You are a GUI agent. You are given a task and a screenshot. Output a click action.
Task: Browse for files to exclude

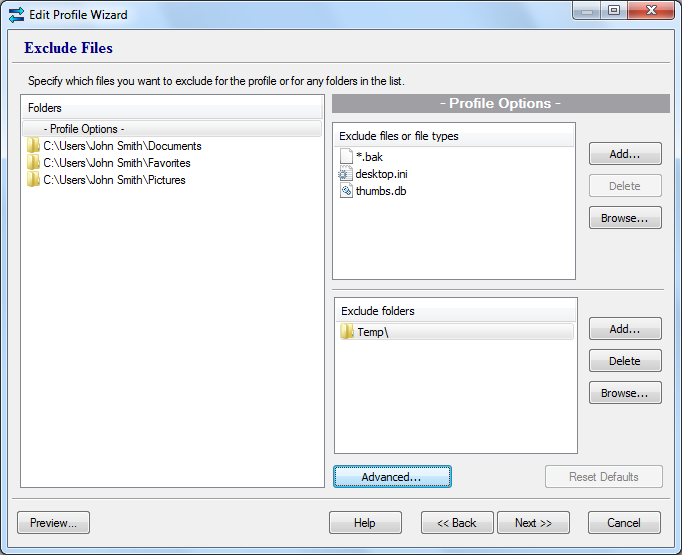[x=625, y=218]
